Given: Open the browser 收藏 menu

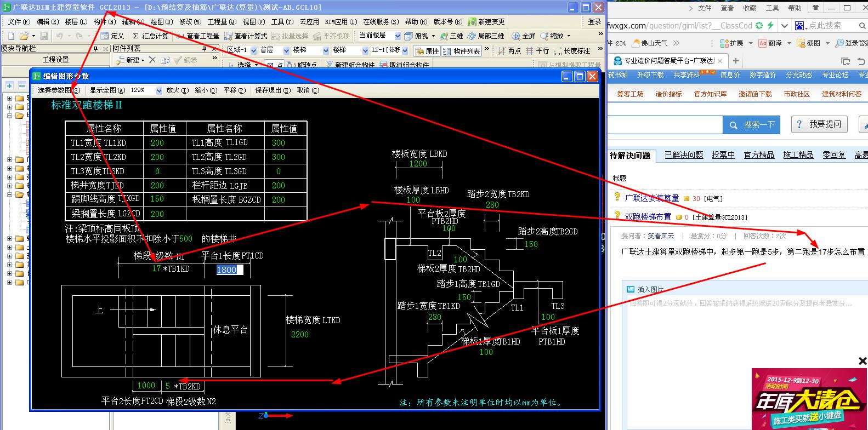Looking at the screenshot, I should (x=750, y=8).
